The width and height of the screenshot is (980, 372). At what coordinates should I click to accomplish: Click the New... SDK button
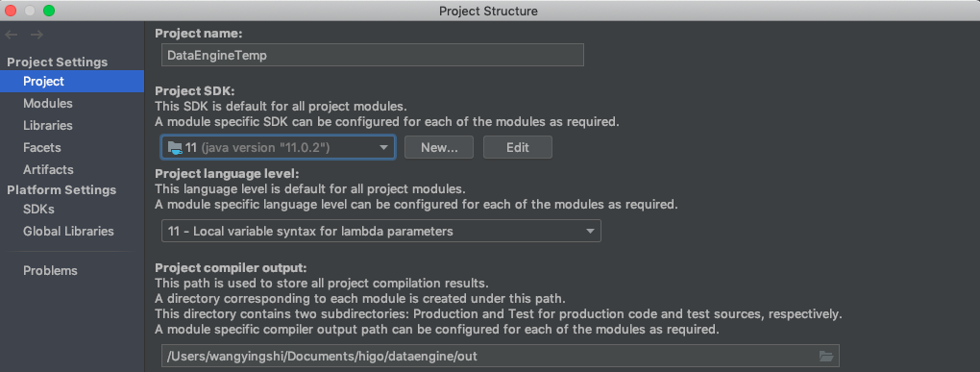tap(439, 147)
